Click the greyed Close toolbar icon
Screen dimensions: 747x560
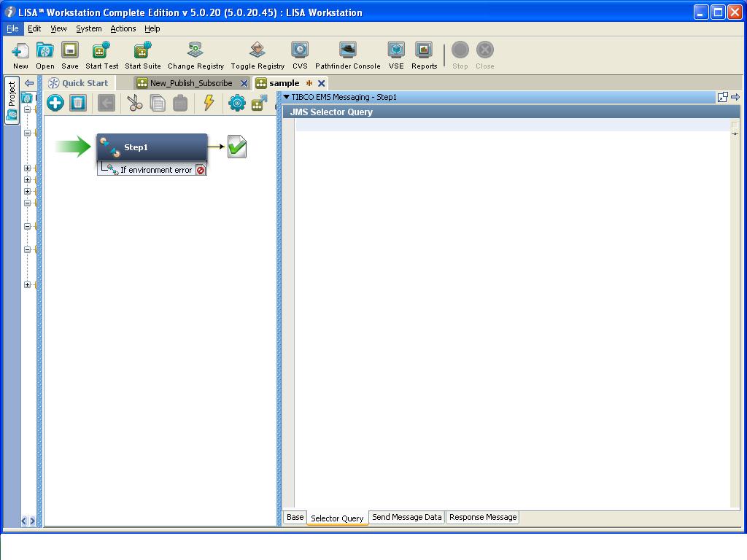(x=485, y=50)
